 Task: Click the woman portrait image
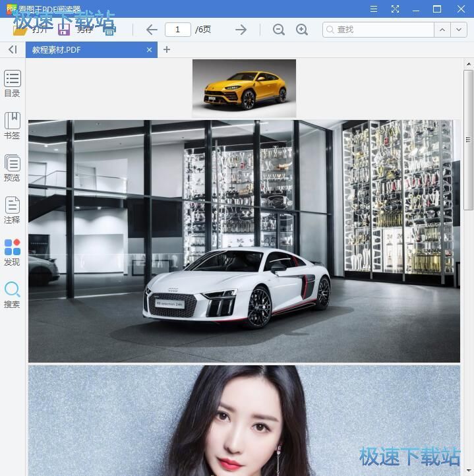(x=244, y=421)
